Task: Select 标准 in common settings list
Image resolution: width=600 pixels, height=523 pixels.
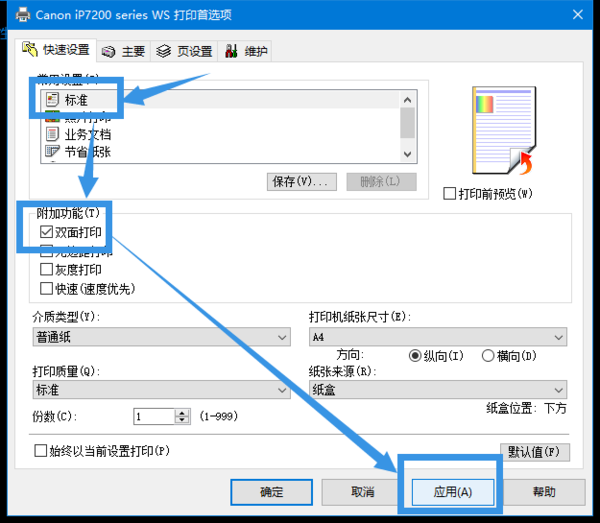Action: coord(220,99)
